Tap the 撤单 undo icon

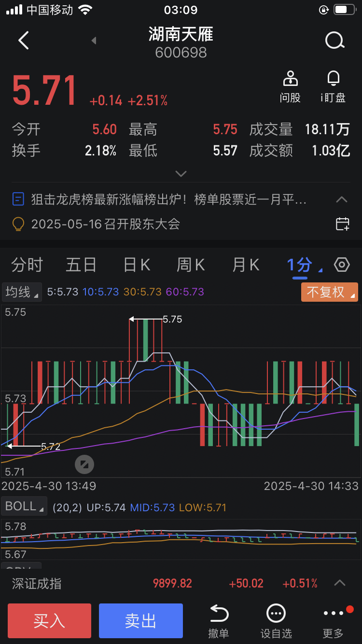(219, 614)
